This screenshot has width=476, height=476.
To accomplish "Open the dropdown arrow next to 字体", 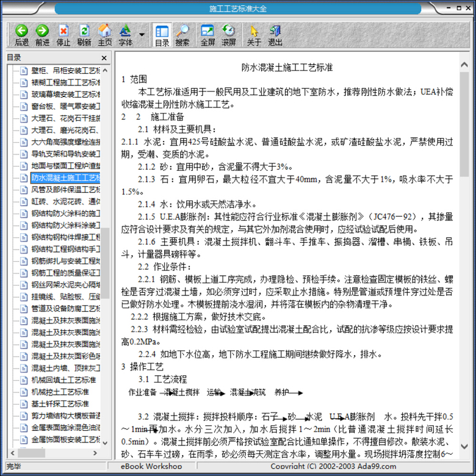I will tap(142, 35).
